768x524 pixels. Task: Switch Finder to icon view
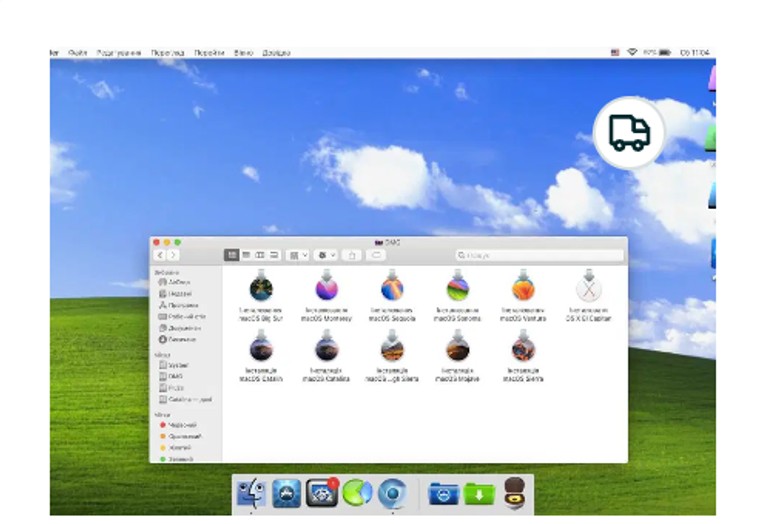tap(232, 255)
